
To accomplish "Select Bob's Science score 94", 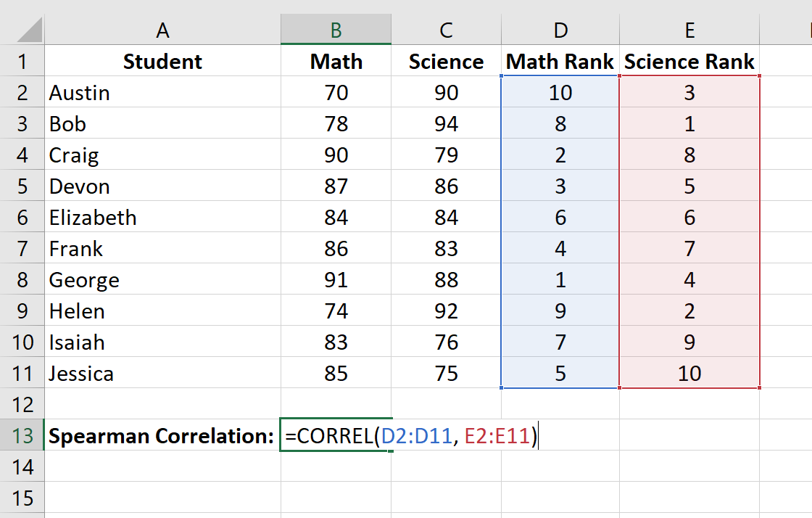I will click(x=447, y=123).
